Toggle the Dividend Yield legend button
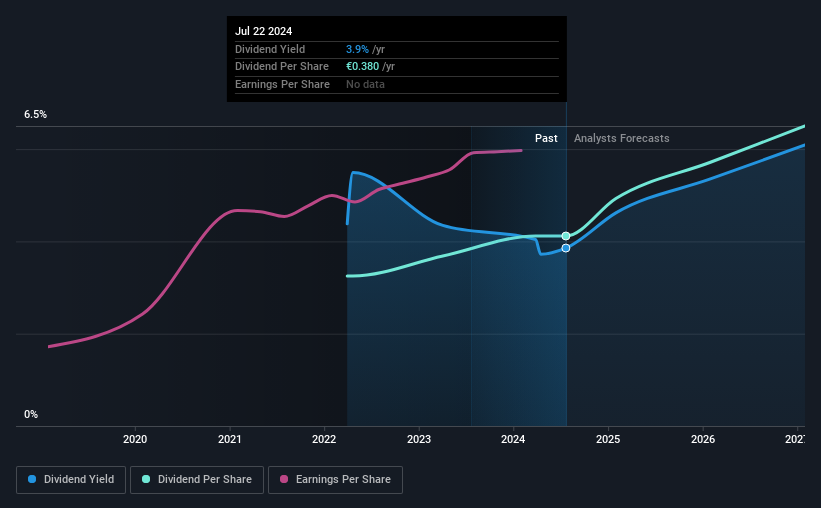Screen dimensions: 821x508 click(x=71, y=480)
